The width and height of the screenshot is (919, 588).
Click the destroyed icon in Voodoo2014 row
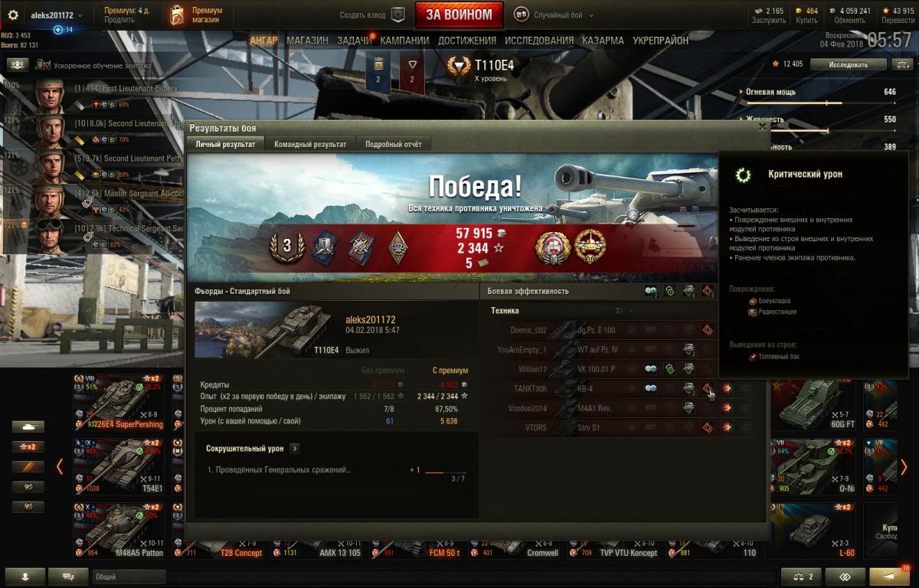726,408
